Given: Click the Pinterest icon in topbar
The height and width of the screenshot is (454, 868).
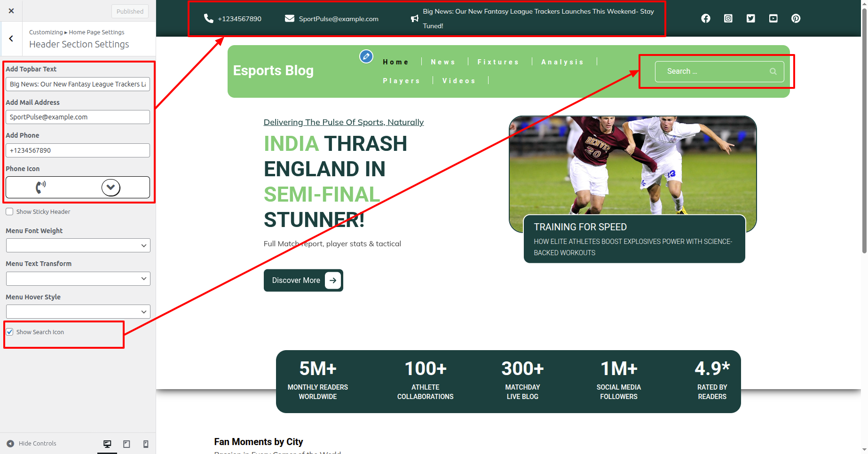Looking at the screenshot, I should coord(796,18).
